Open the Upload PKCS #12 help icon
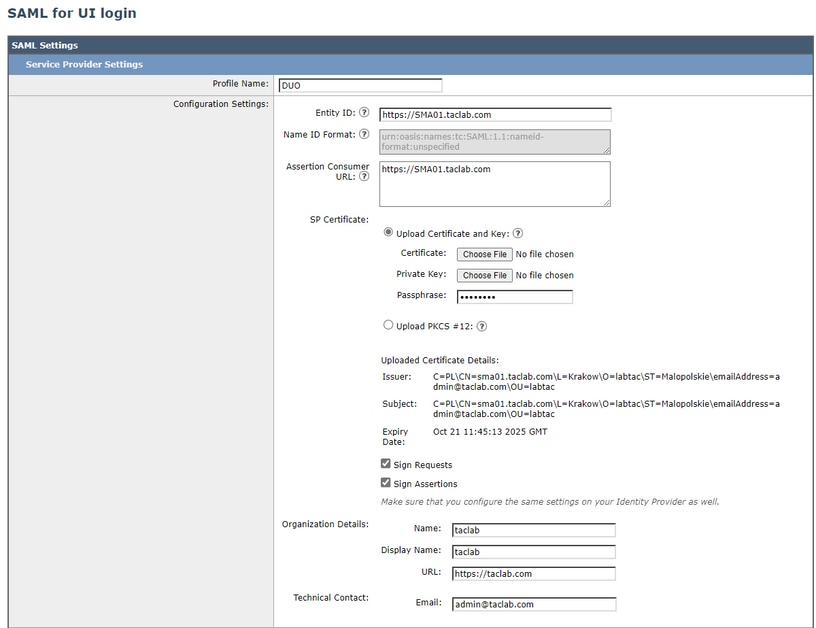The width and height of the screenshot is (816, 628). click(x=482, y=326)
